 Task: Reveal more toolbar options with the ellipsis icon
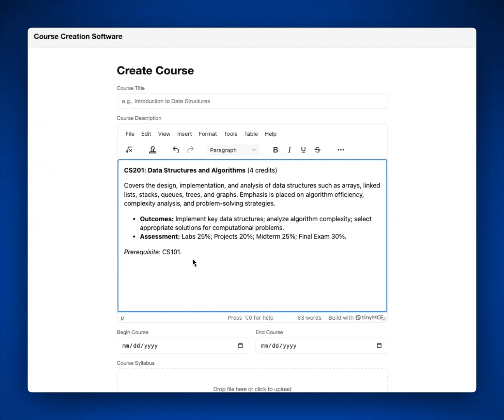[x=341, y=150]
